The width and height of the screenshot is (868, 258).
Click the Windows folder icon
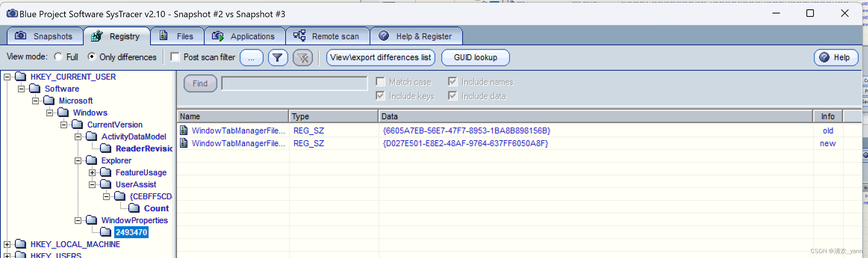[x=63, y=113]
